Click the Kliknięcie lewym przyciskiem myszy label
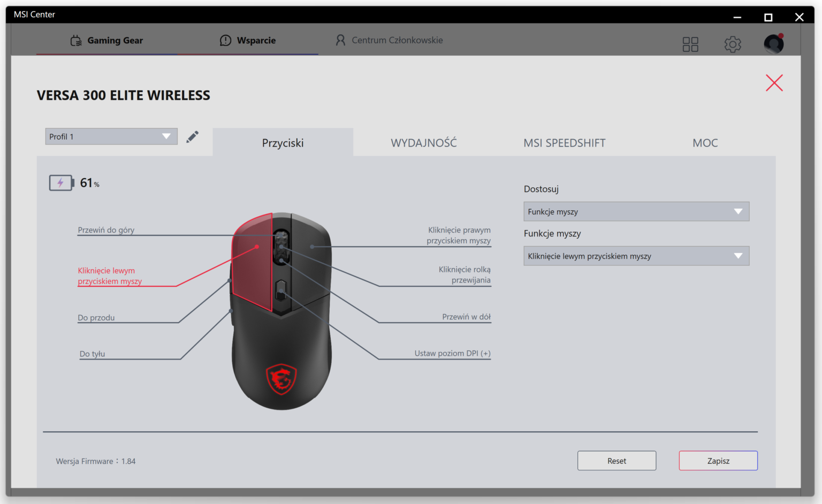Viewport: 822px width, 504px height. (111, 276)
